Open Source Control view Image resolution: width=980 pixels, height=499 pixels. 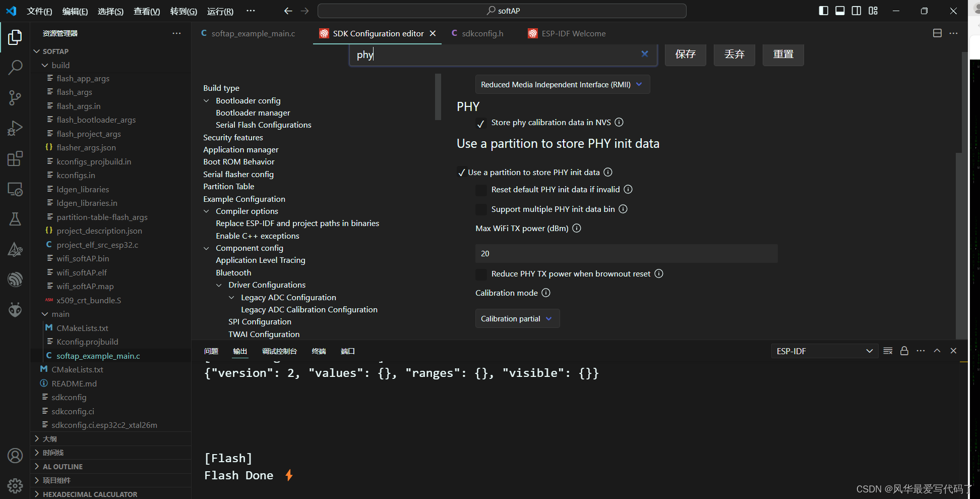(15, 98)
